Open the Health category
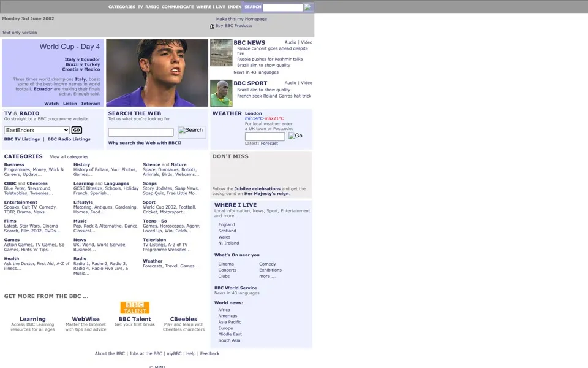This screenshot has height=368, width=588. pyautogui.click(x=11, y=259)
